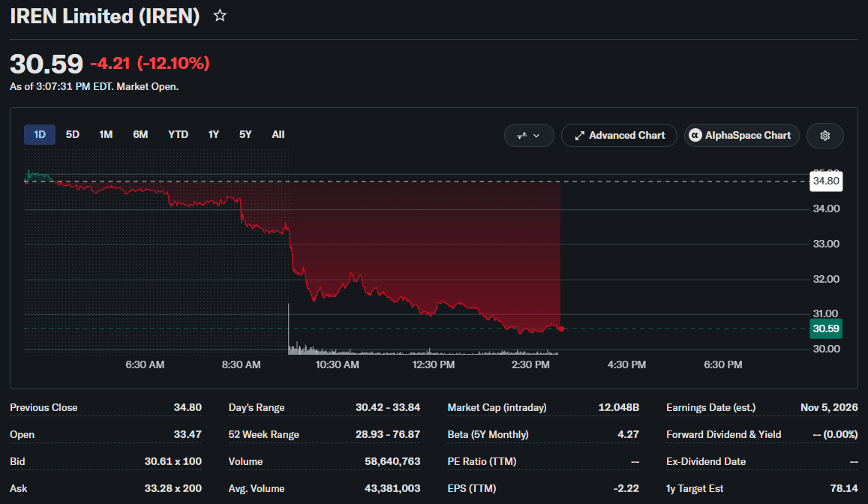
Task: Select the 5D time range tab
Action: (x=73, y=134)
